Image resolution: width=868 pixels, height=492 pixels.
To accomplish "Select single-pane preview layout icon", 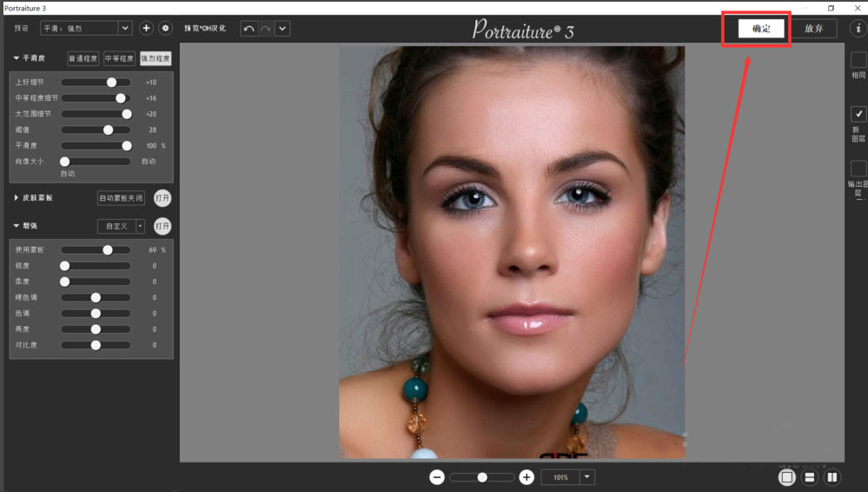I will pos(787,477).
